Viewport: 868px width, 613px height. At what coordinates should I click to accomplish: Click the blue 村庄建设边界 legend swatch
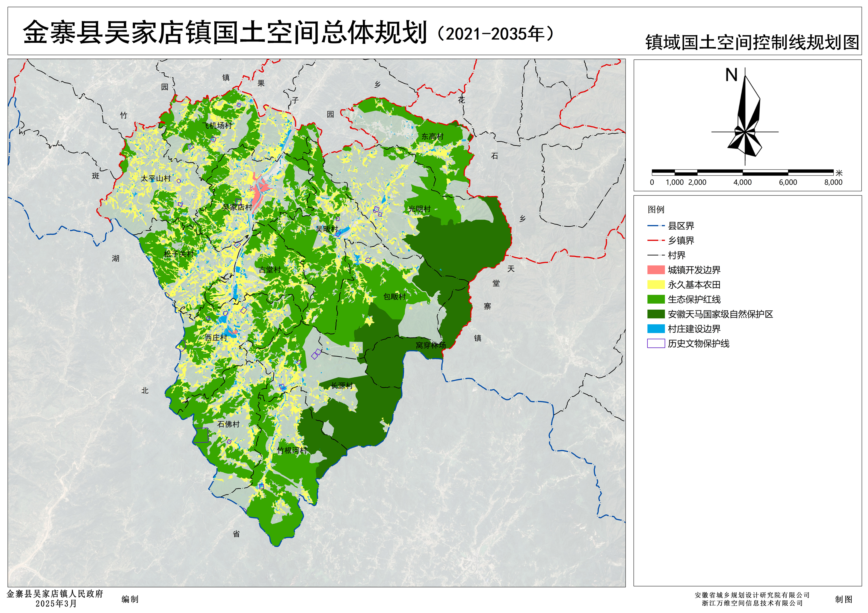656,329
